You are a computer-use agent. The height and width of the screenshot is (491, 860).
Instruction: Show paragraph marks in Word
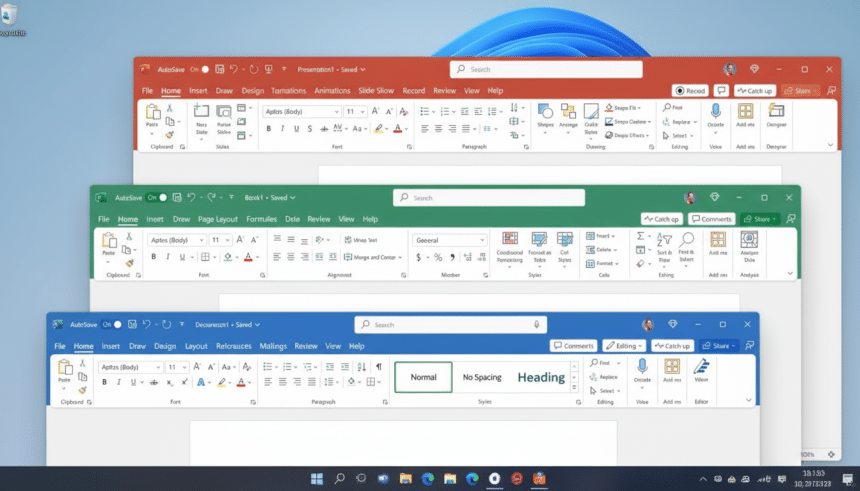(378, 366)
